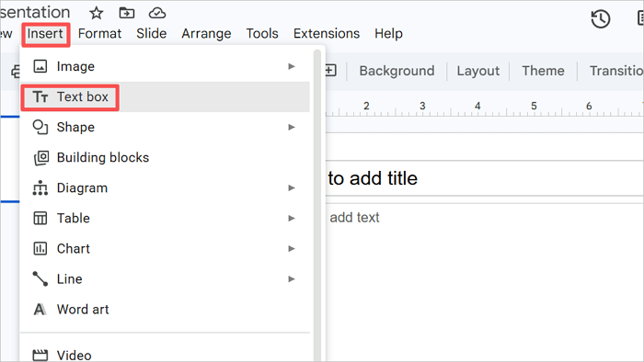
Task: Open the Format menu
Action: pos(99,34)
